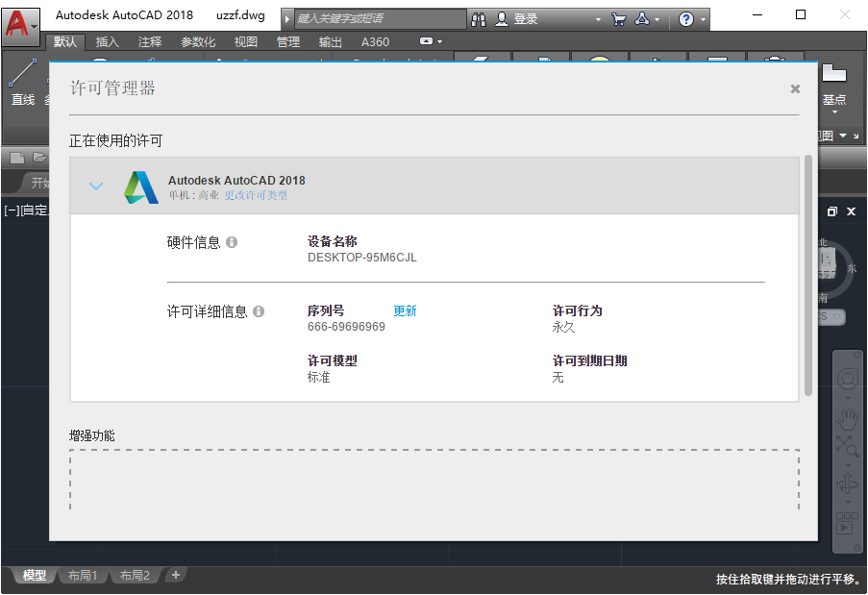Switch to the 视图 ribbon tab

pyautogui.click(x=245, y=42)
